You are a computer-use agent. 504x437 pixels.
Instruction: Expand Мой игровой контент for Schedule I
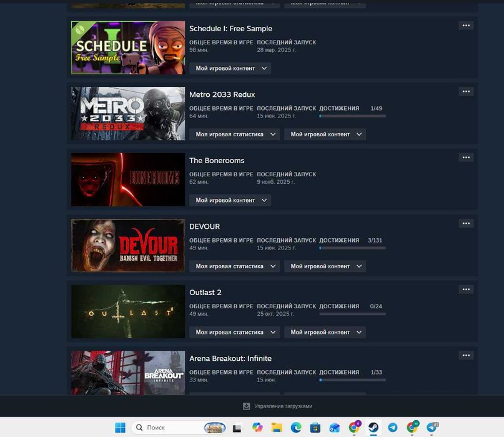point(230,68)
